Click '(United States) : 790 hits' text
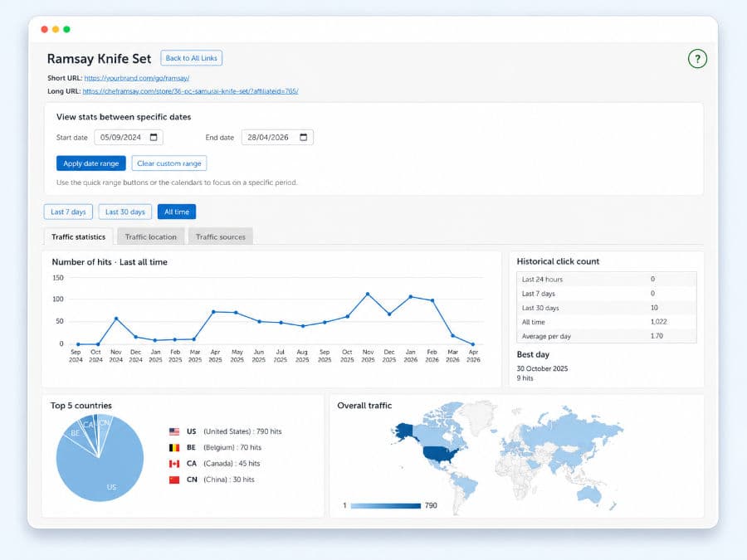The height and width of the screenshot is (560, 747). click(x=242, y=431)
